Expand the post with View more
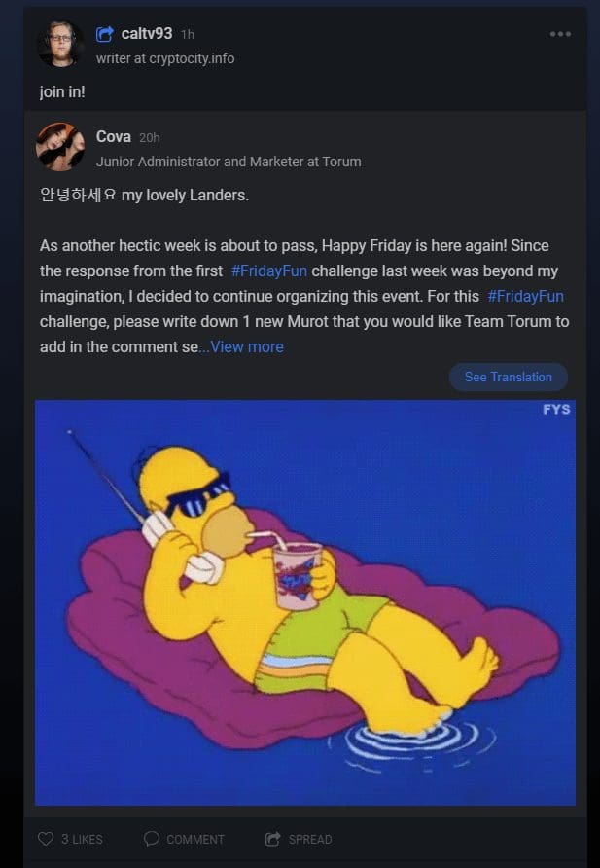 coord(247,347)
